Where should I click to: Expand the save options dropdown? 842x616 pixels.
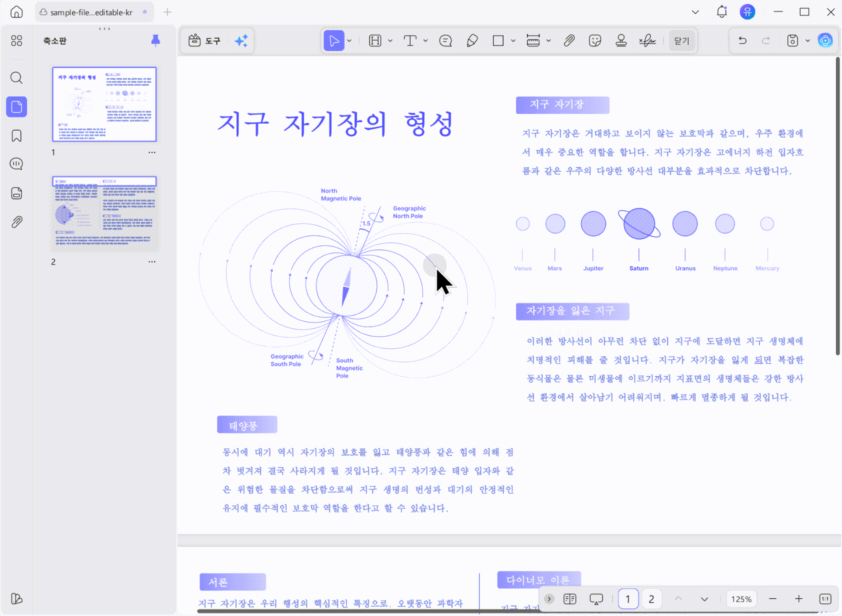click(807, 40)
